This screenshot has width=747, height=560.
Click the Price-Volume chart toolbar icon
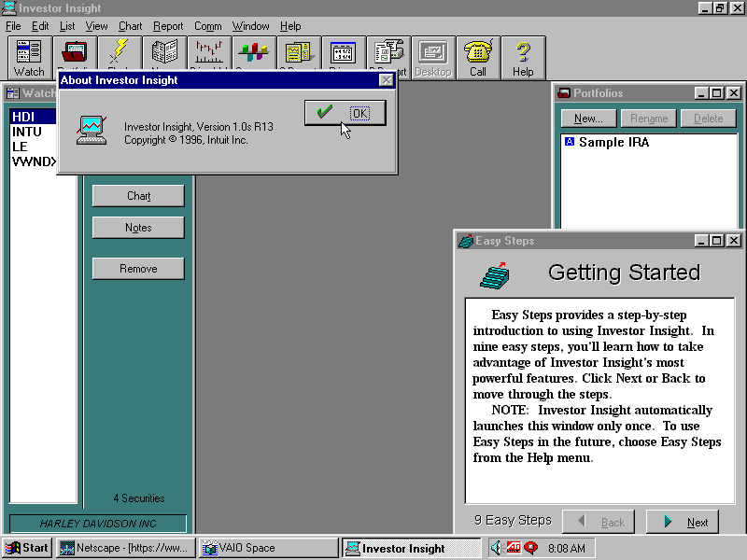tap(208, 54)
